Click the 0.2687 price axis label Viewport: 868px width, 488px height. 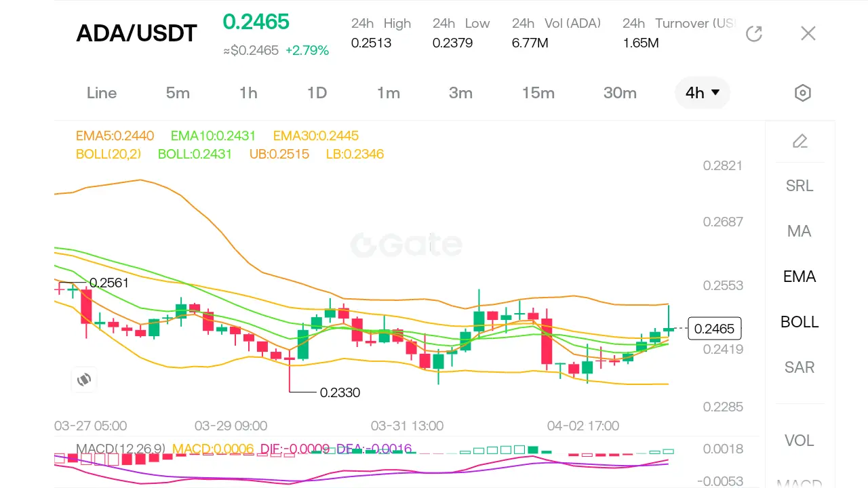pyautogui.click(x=723, y=222)
